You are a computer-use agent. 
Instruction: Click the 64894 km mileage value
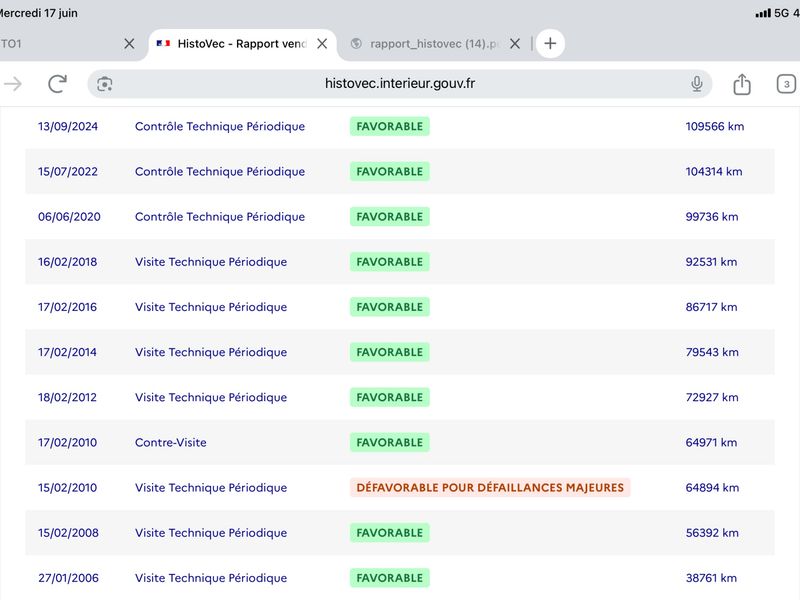(x=712, y=488)
